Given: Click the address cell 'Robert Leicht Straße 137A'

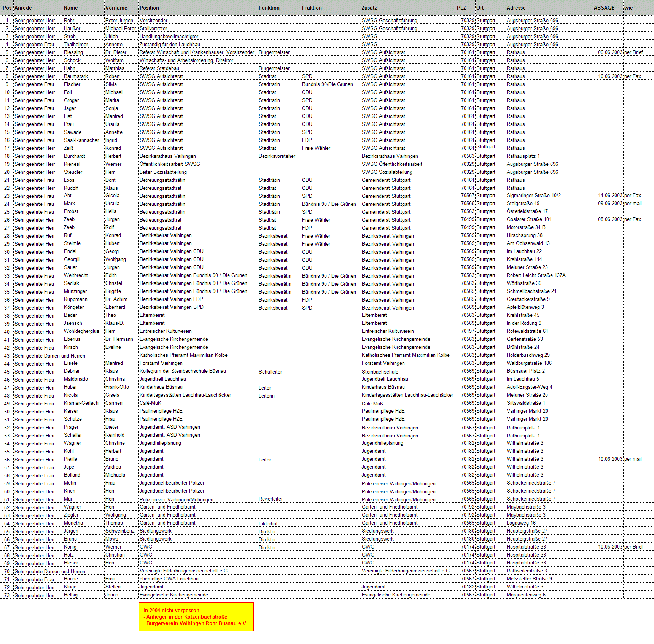Looking at the screenshot, I should point(536,275).
